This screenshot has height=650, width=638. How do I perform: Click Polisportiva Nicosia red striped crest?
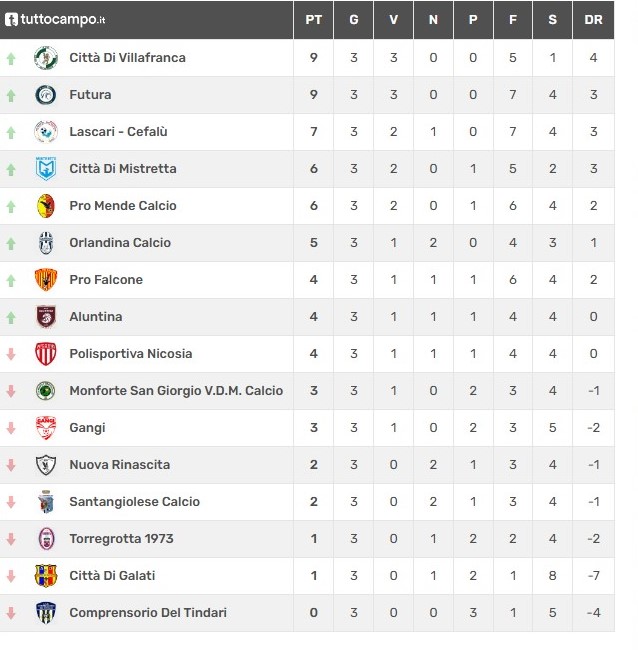[x=46, y=354]
